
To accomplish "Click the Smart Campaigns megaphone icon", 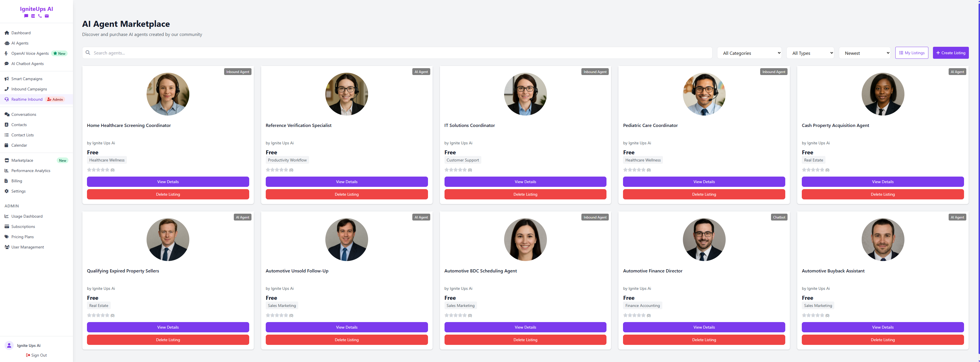I will pos(7,79).
